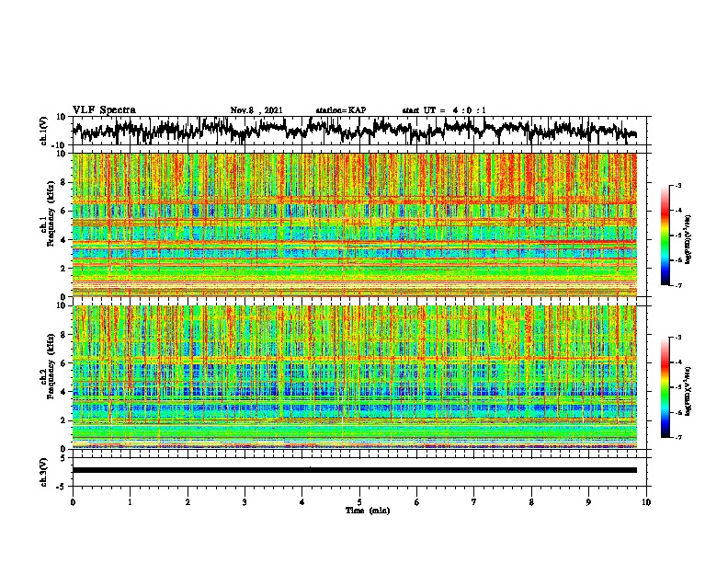Click time axis tick label 5
728x563 pixels.
pos(359,502)
